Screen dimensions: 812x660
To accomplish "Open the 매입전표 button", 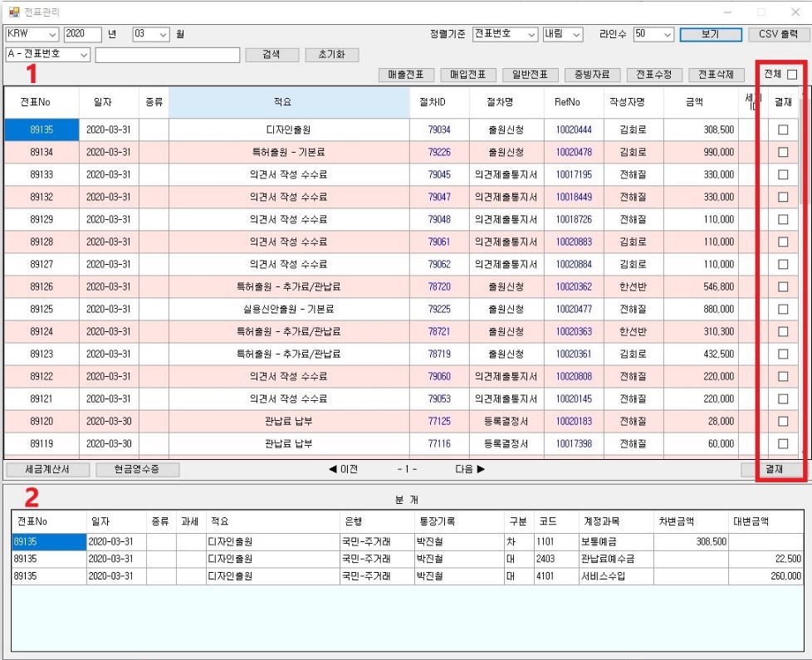I will pos(468,75).
